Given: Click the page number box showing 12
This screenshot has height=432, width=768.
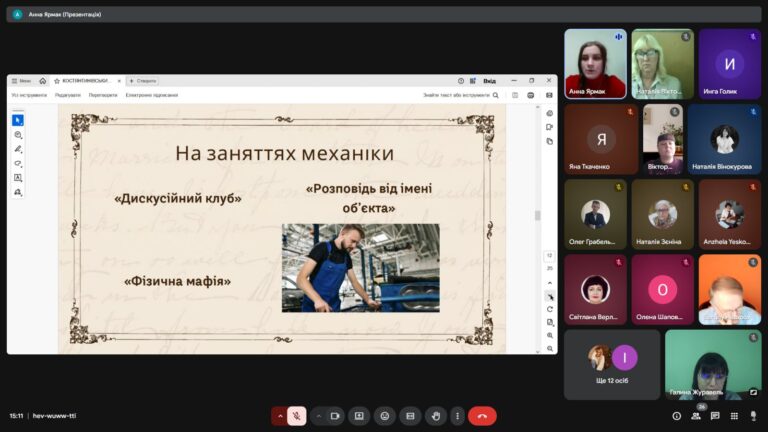Looking at the screenshot, I should click(x=550, y=256).
